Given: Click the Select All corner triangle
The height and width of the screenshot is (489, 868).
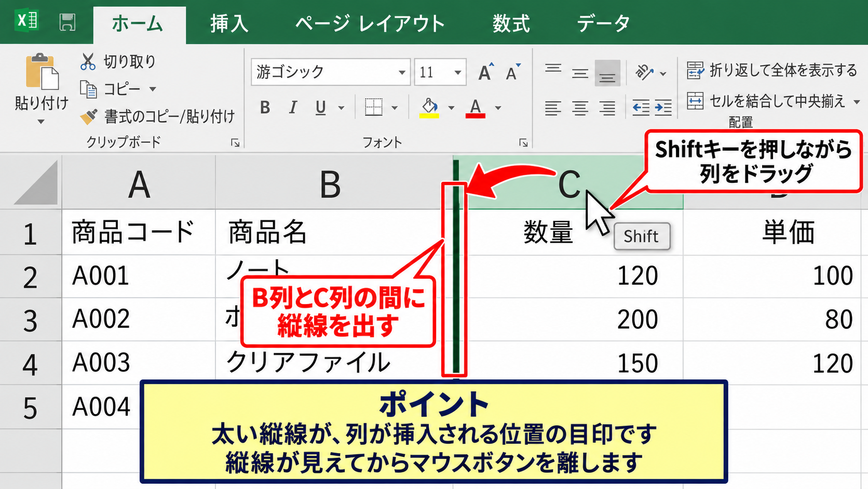Looking at the screenshot, I should point(35,183).
